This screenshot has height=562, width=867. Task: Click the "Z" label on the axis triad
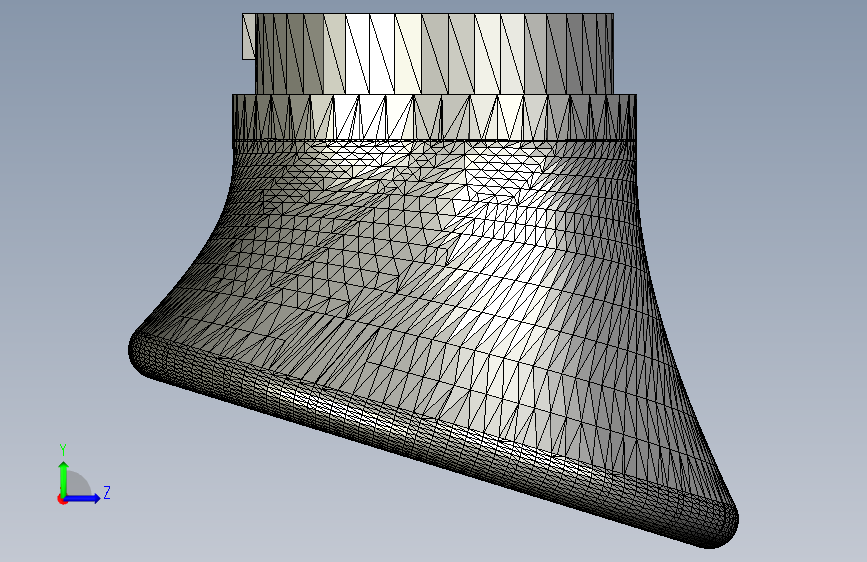click(x=107, y=492)
